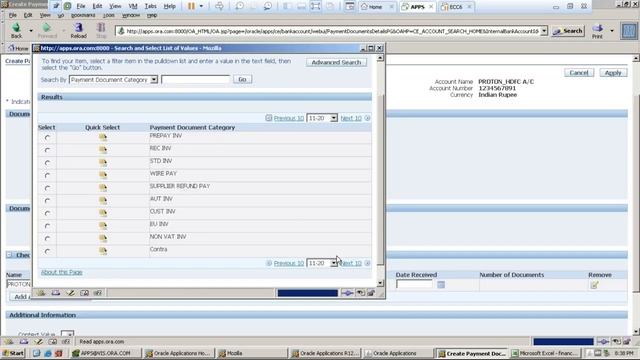Click the VMware full screen icon
This screenshot has width=640, height=360.
(x=316, y=6)
